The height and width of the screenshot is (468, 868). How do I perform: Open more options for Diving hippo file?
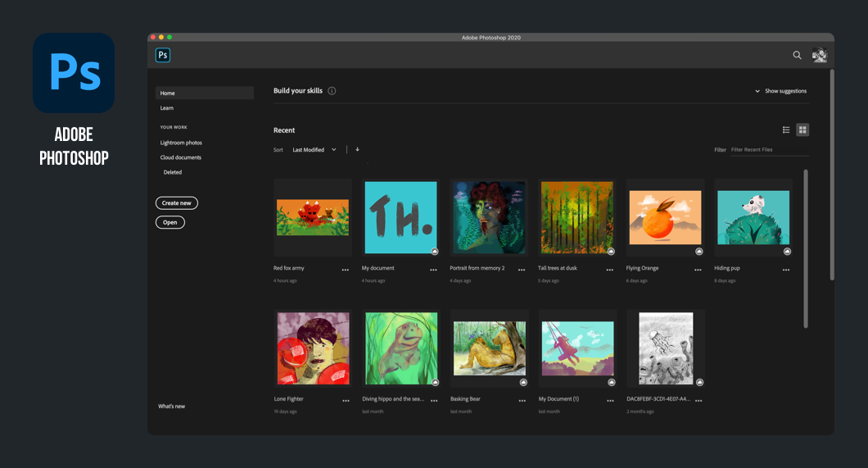pyautogui.click(x=434, y=401)
